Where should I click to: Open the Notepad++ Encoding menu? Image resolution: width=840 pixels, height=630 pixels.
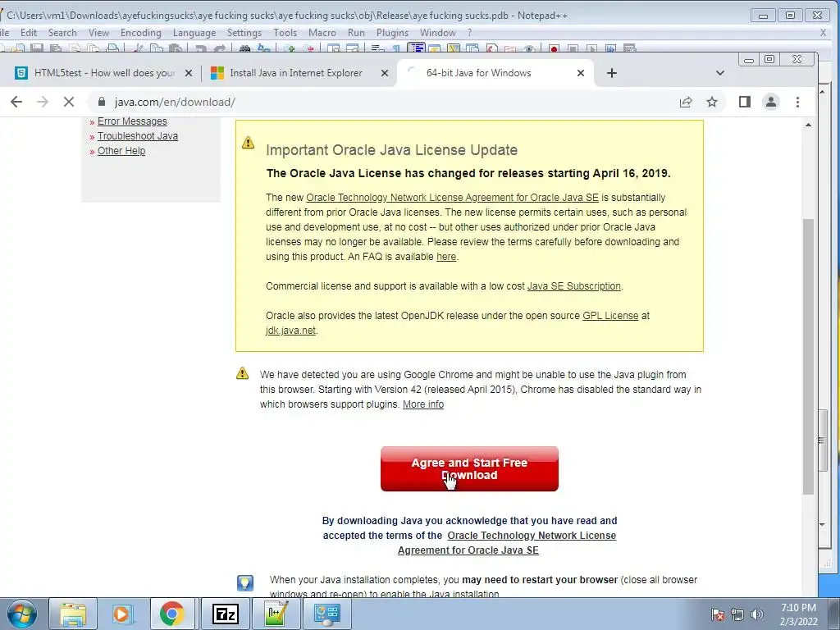141,33
